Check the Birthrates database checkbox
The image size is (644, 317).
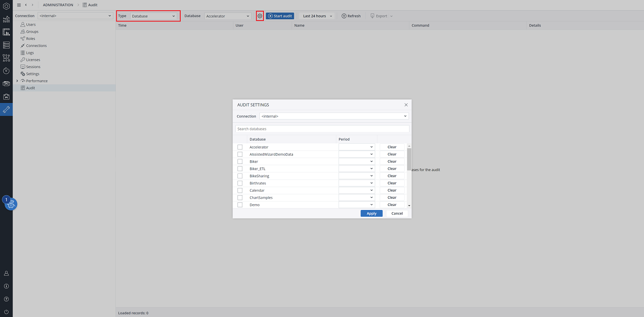240,183
